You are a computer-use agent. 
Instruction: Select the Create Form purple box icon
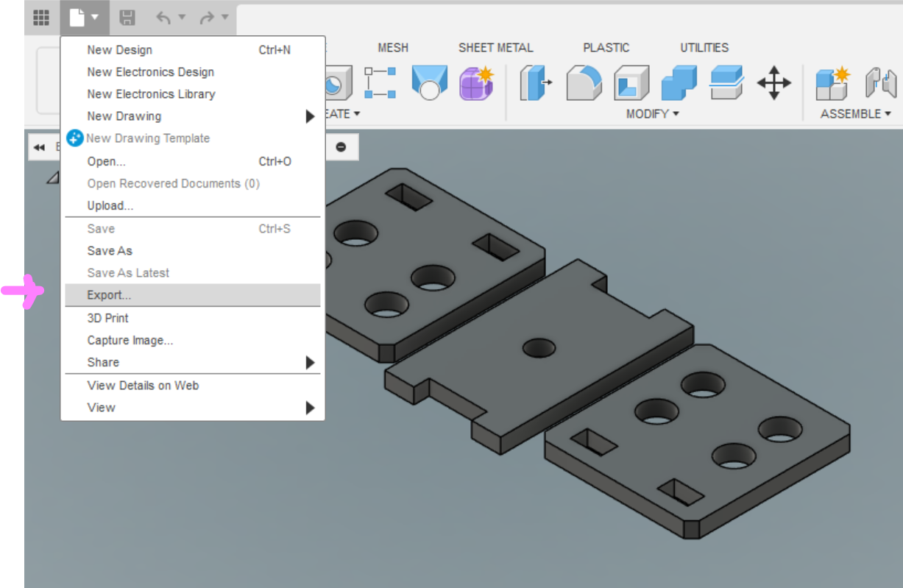[x=476, y=82]
